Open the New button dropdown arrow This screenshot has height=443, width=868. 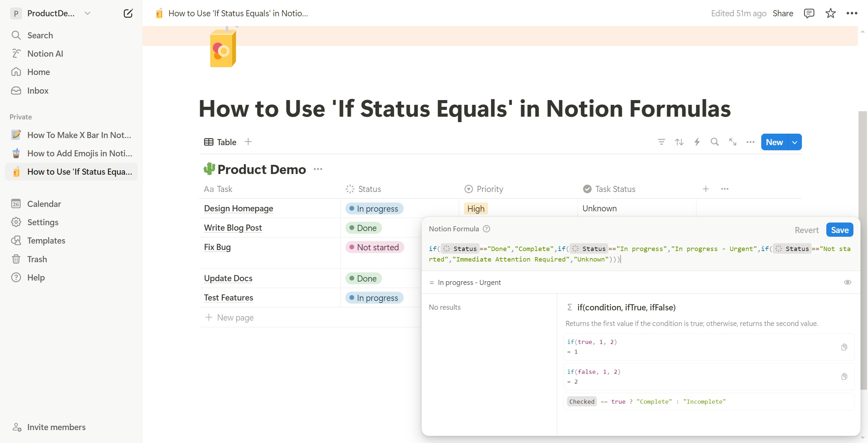click(794, 142)
